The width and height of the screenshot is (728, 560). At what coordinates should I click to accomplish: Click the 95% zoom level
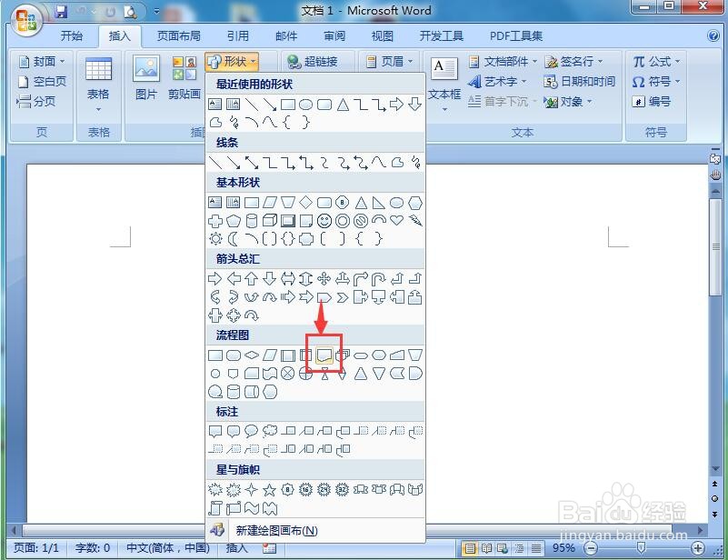pyautogui.click(x=563, y=548)
